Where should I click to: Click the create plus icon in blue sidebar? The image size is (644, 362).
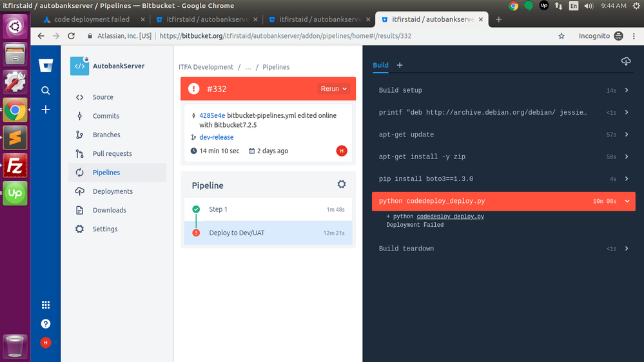pos(46,110)
